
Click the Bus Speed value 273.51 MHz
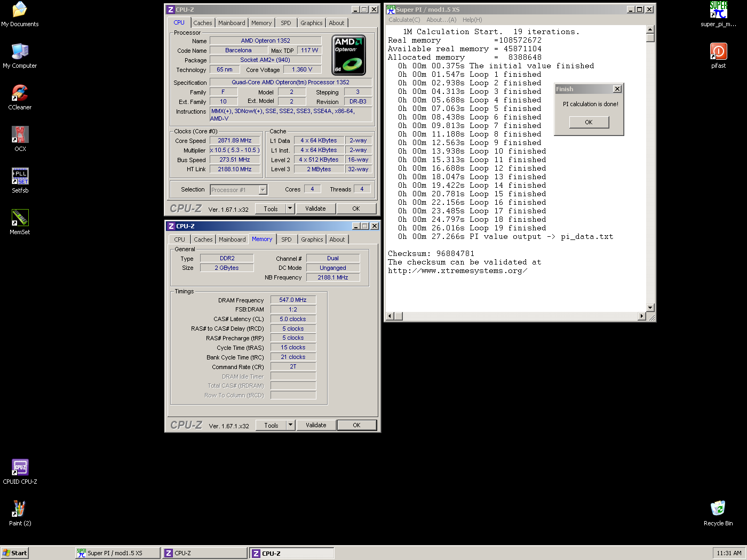coord(235,159)
